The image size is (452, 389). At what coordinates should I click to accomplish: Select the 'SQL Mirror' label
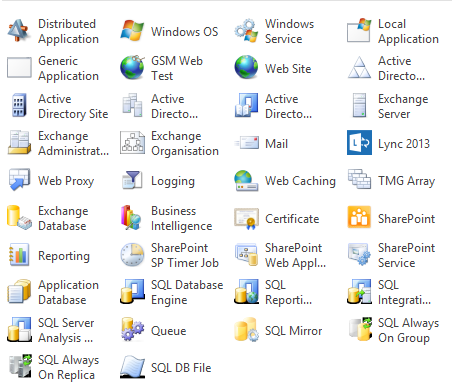293,331
